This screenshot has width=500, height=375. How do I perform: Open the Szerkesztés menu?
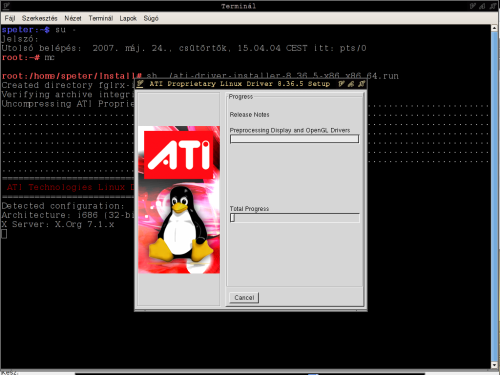39,18
